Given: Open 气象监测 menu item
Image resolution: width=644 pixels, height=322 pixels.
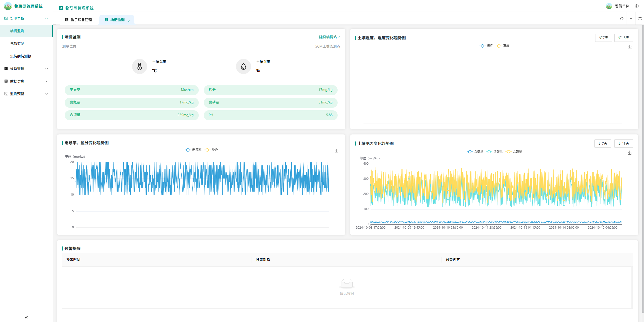Looking at the screenshot, I should [x=17, y=44].
